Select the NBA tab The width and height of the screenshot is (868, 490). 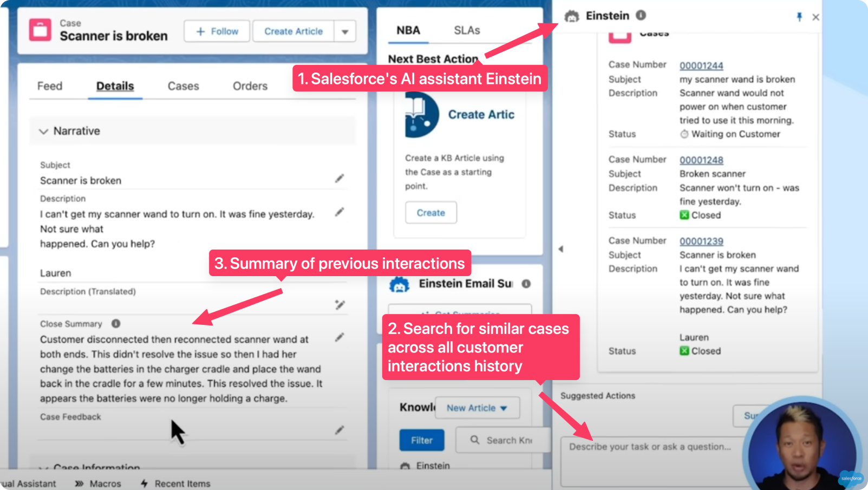408,30
